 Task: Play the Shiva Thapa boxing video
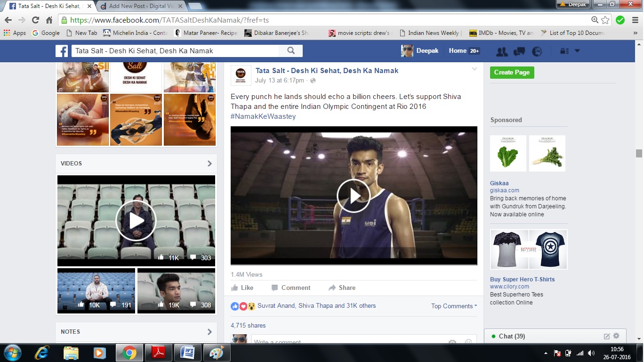(354, 196)
